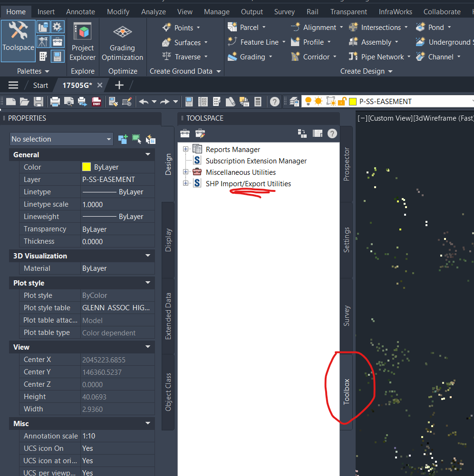474x476 pixels.
Task: Click the Toolspace Help question mark icon
Action: pos(332,133)
